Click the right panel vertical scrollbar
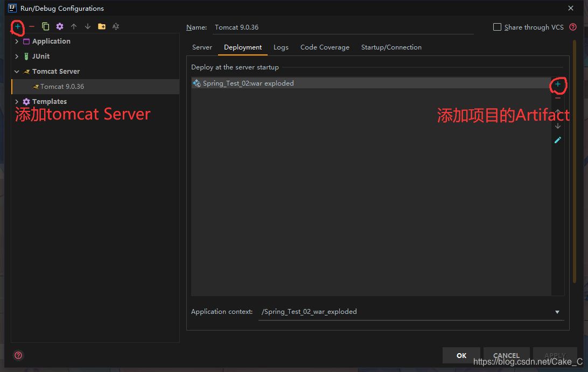Viewport: 588px width, 372px height. click(575, 162)
